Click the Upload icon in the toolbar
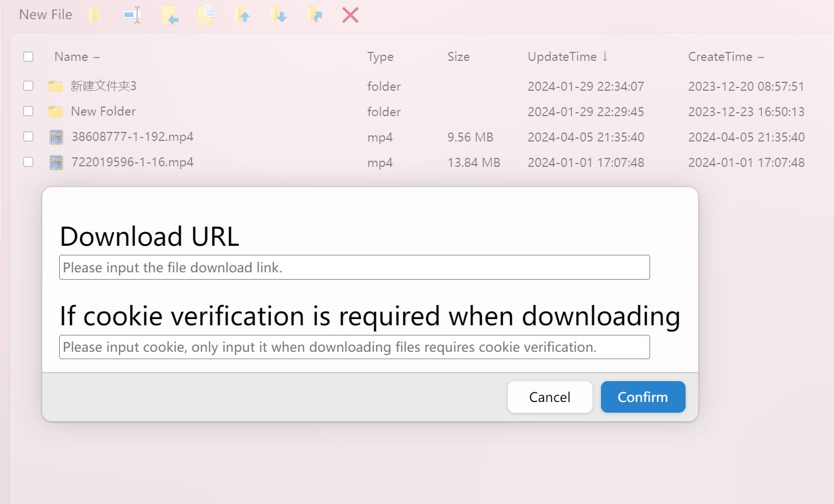The width and height of the screenshot is (834, 504). pyautogui.click(x=242, y=15)
